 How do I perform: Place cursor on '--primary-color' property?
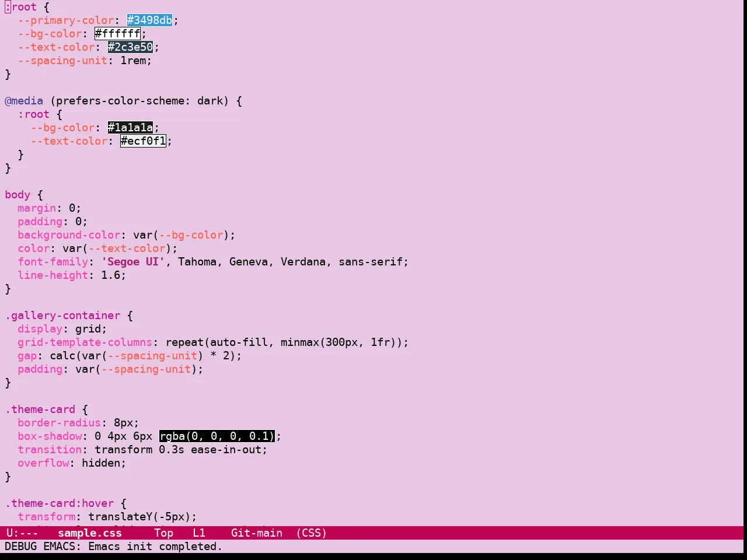(66, 20)
